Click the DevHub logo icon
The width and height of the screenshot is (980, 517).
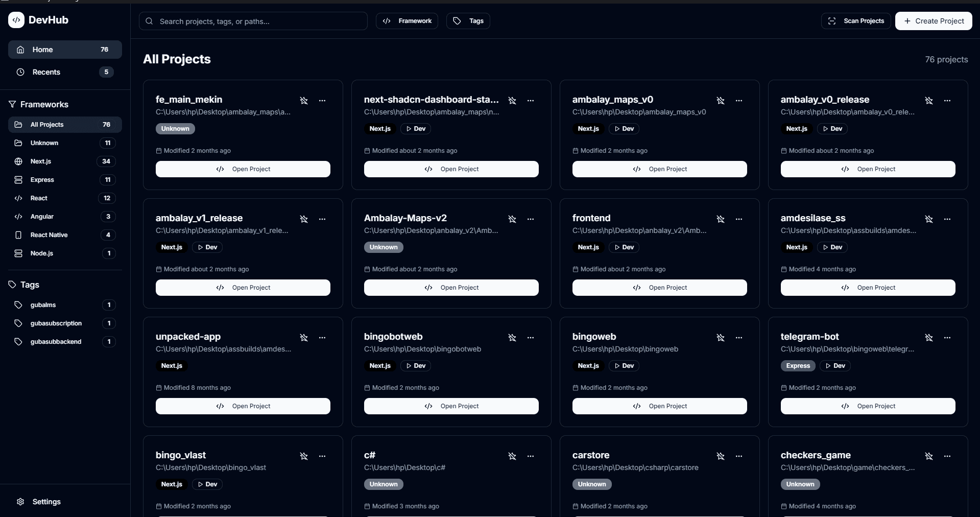[16, 20]
